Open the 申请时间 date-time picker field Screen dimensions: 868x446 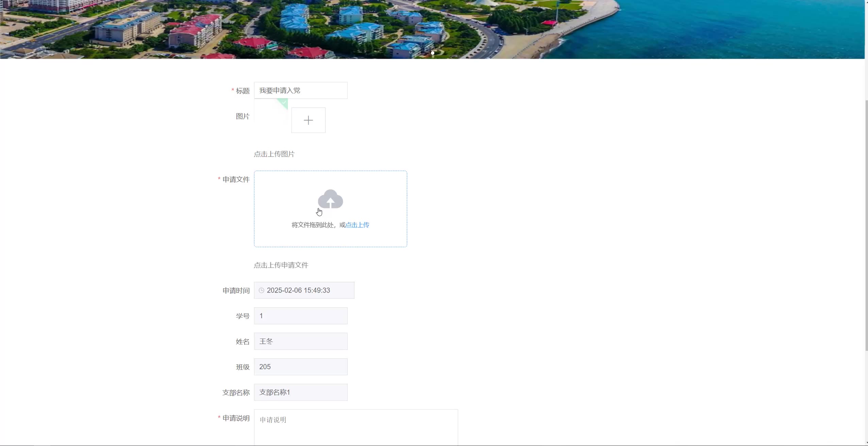[x=304, y=290]
